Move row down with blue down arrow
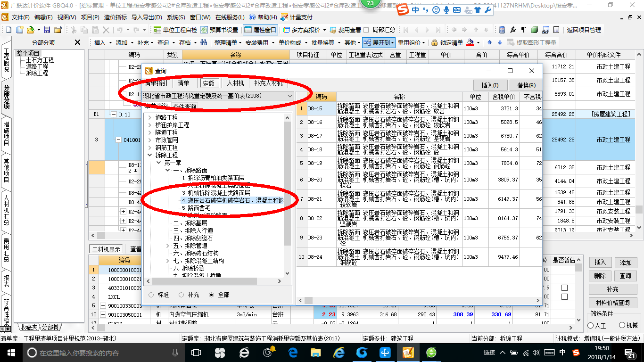Screen dimensions: 644x362 point(499,42)
